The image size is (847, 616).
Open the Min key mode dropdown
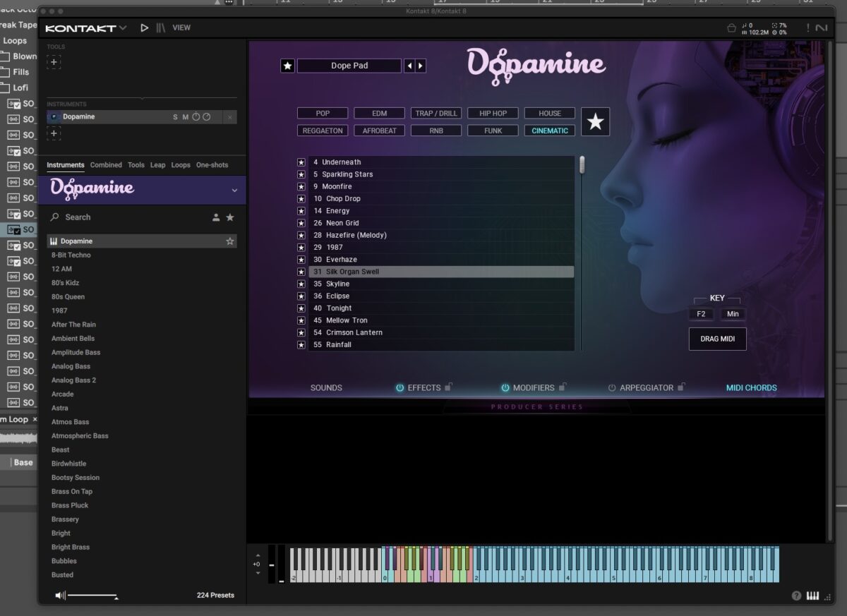click(x=733, y=313)
